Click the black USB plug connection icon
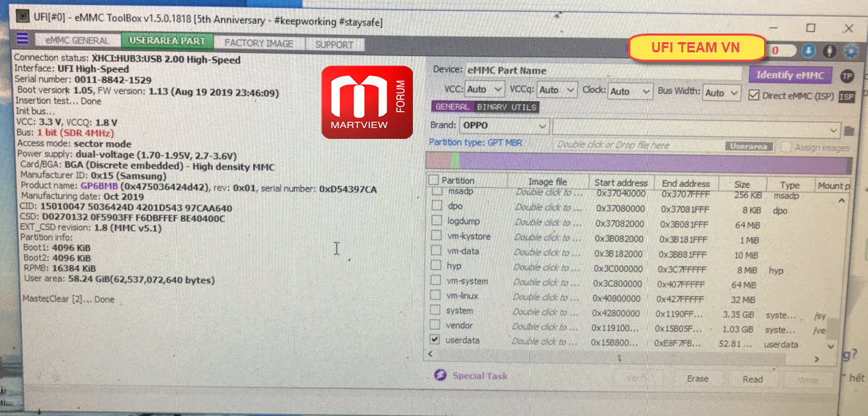The height and width of the screenshot is (416, 868). (x=829, y=50)
